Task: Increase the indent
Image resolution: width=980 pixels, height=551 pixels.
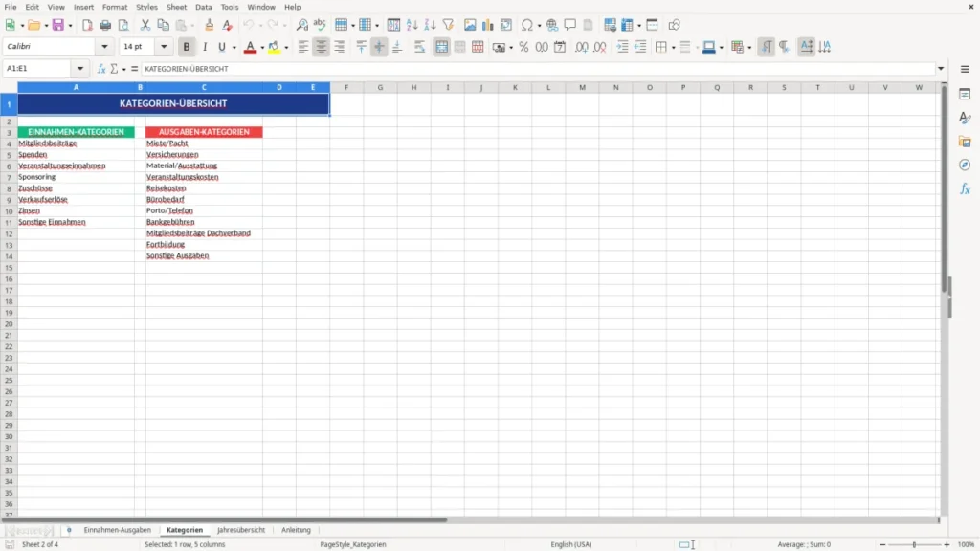Action: pos(622,47)
